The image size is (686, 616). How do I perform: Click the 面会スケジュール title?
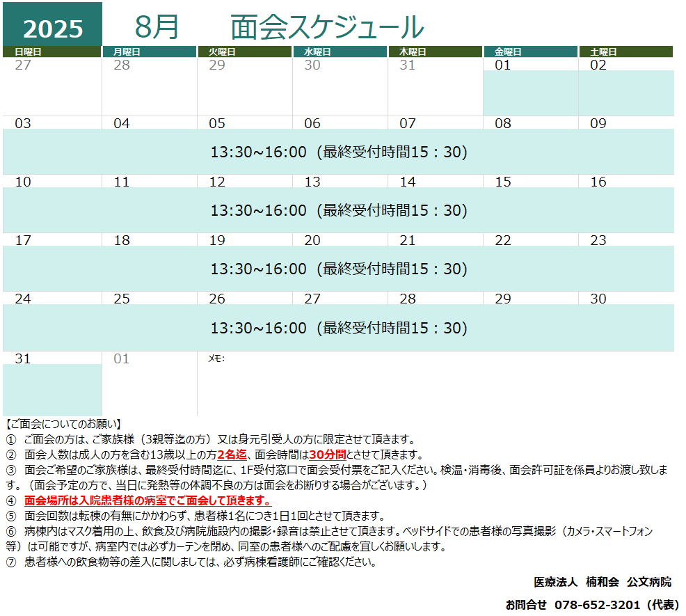click(327, 27)
